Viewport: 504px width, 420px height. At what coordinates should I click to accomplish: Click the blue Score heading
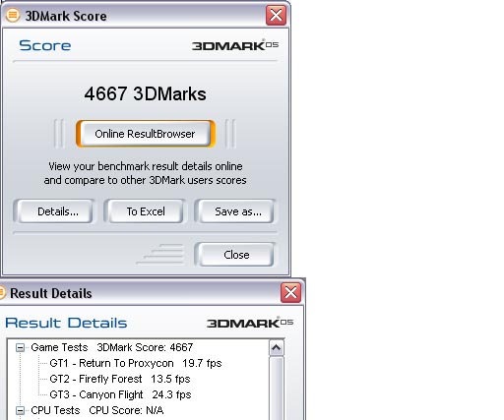45,45
